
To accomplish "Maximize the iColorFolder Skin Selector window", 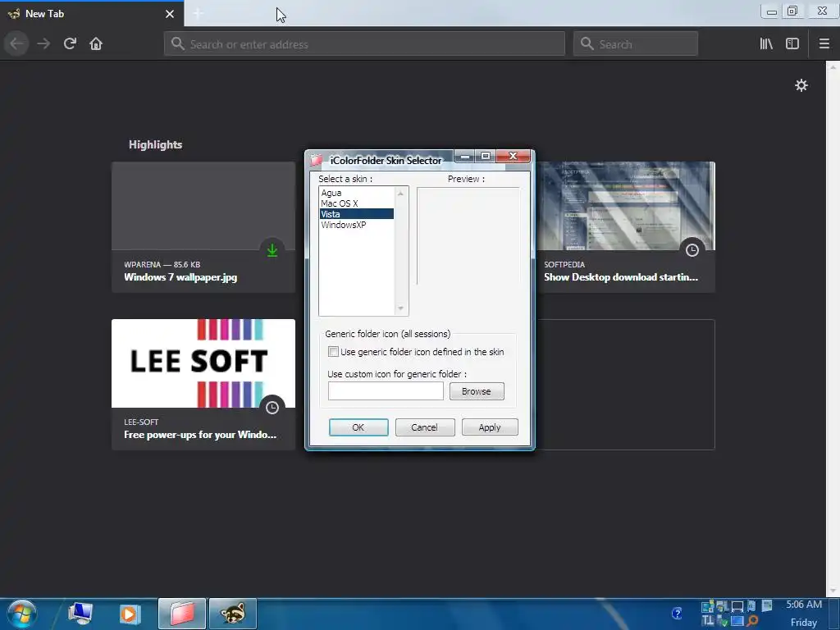I will (486, 156).
